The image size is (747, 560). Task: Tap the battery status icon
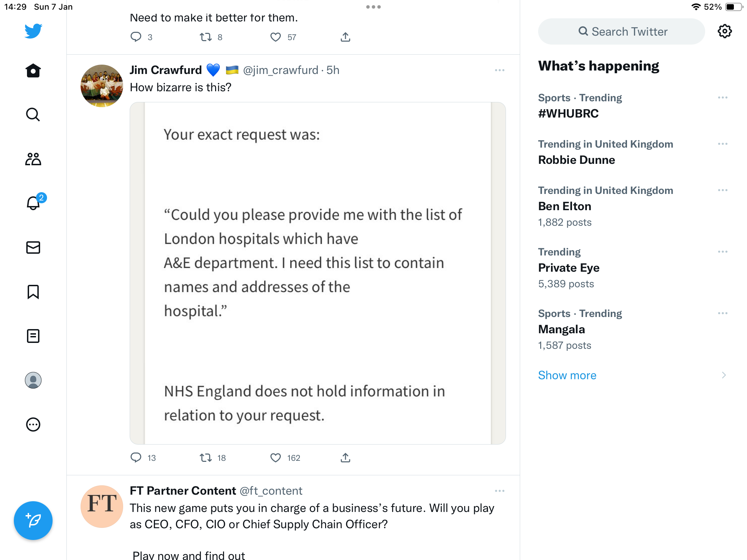pos(734,7)
